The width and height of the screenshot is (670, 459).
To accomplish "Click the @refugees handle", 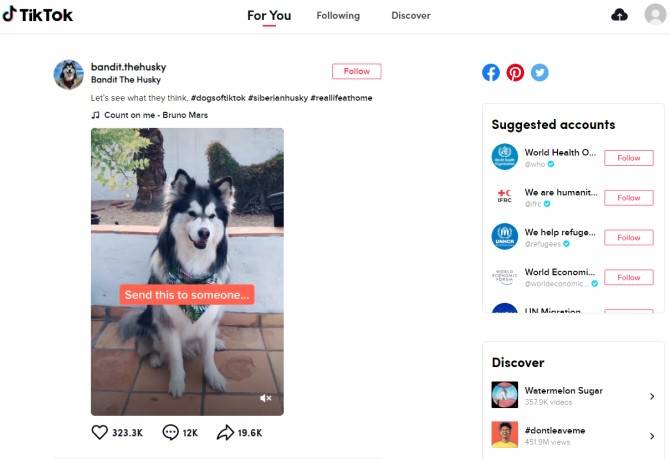I will tap(543, 244).
